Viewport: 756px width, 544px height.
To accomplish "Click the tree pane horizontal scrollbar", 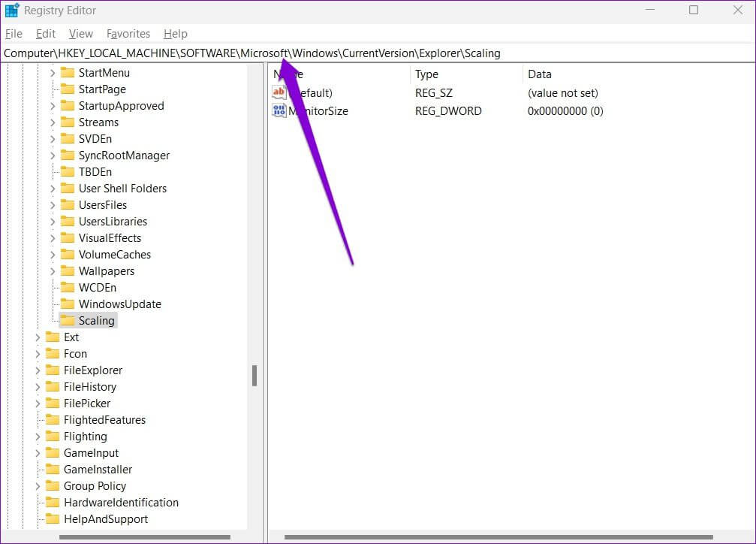I will coord(145,536).
